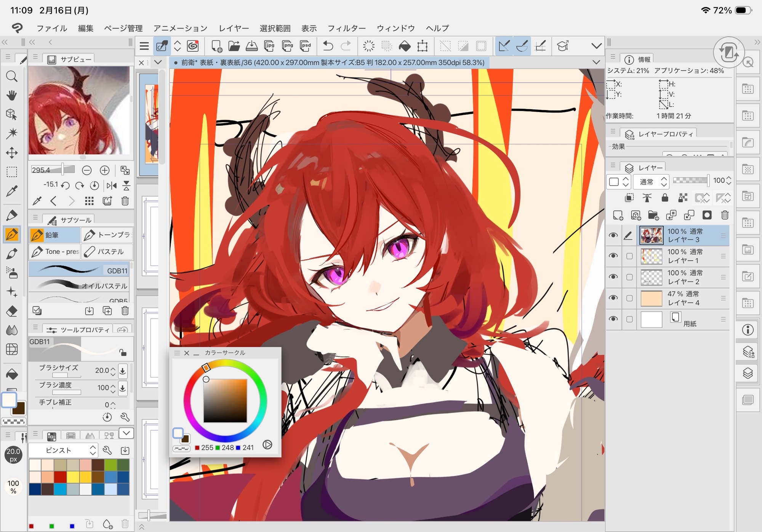Click the Undo arrow in command bar
The width and height of the screenshot is (762, 532).
pos(328,46)
